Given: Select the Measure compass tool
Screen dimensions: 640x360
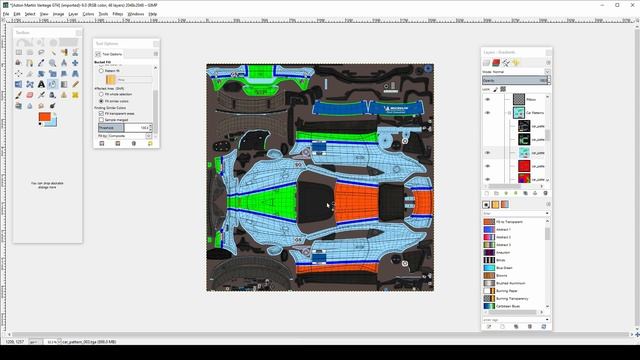Looking at the screenshot, I should coord(64,63).
